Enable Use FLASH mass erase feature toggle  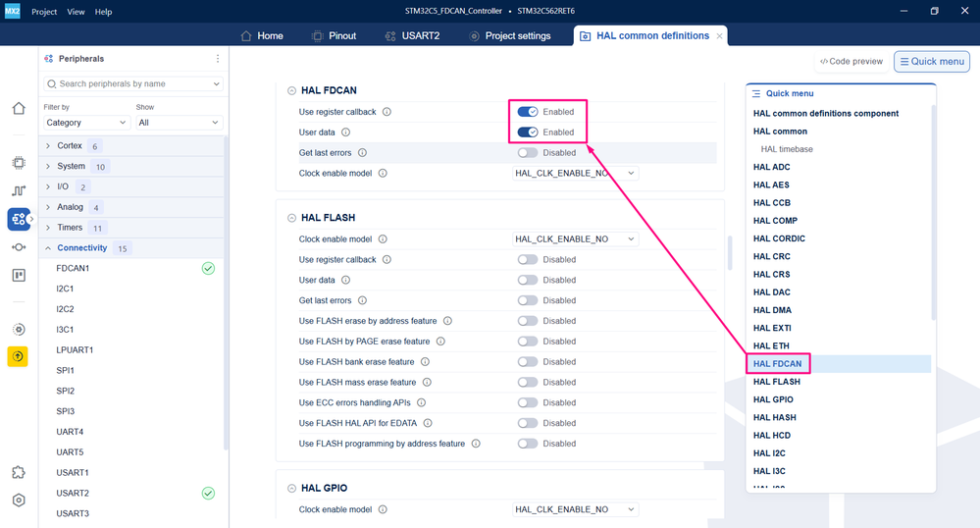pyautogui.click(x=528, y=382)
